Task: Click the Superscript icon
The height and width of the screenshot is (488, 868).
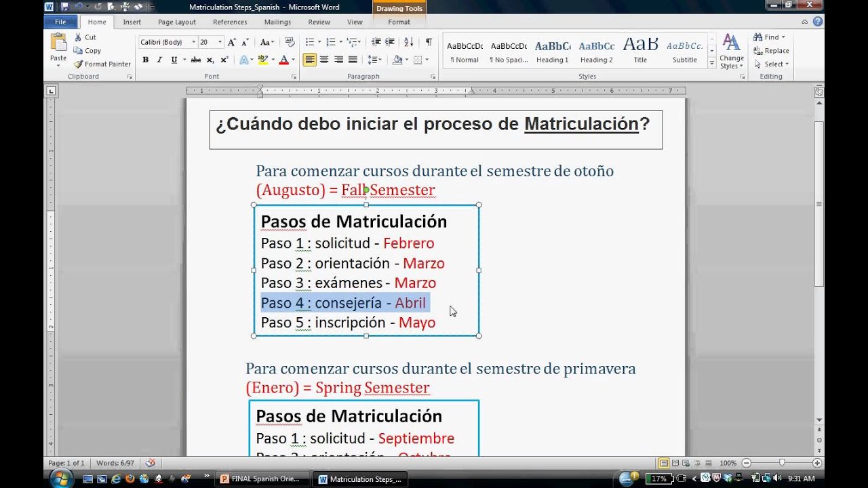Action: pos(224,60)
